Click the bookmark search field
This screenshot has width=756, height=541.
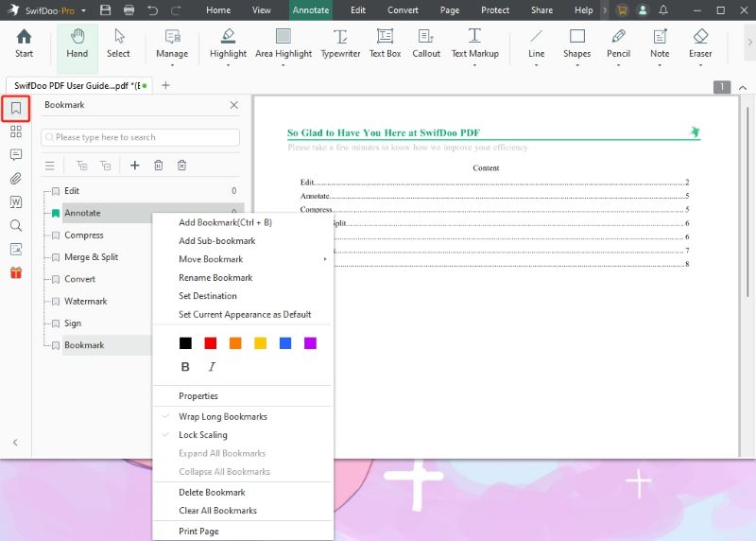coord(140,137)
